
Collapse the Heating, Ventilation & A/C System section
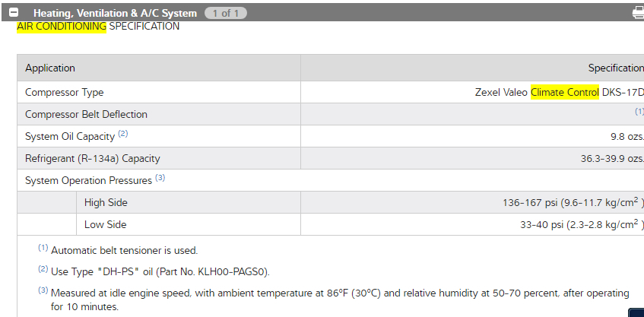14,13
